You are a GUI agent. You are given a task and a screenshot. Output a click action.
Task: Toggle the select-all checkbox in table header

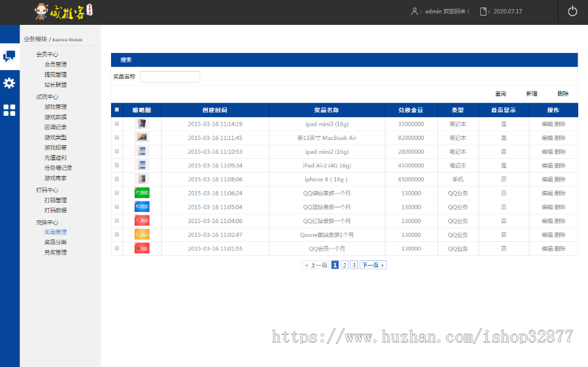point(117,110)
